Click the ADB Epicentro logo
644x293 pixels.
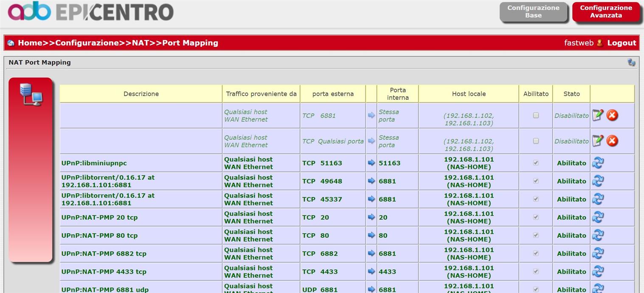tap(90, 12)
